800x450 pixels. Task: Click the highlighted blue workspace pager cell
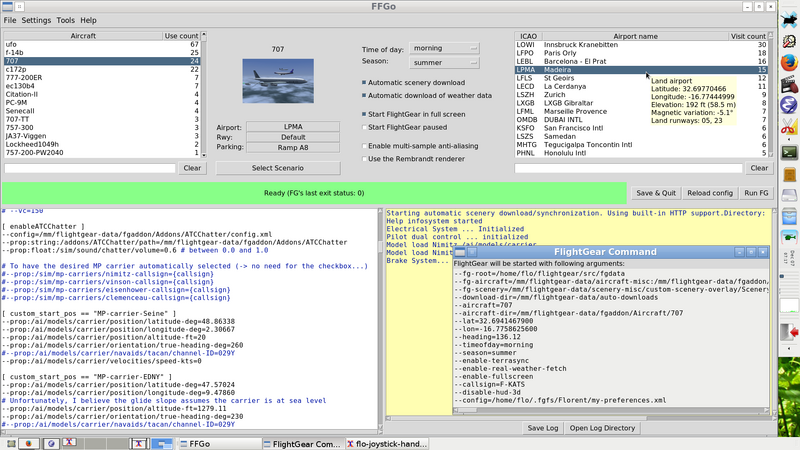pos(162,444)
